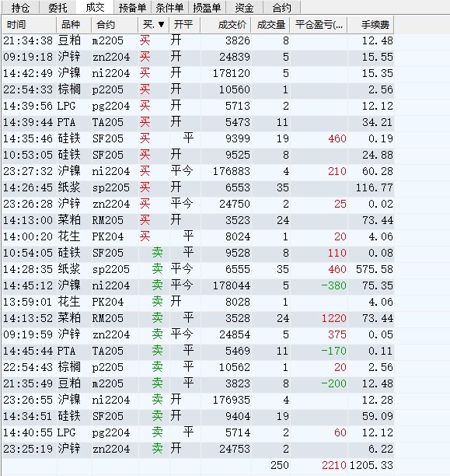
Task: Click fee 575.58 in the sp2205 sell row
Action: [374, 269]
